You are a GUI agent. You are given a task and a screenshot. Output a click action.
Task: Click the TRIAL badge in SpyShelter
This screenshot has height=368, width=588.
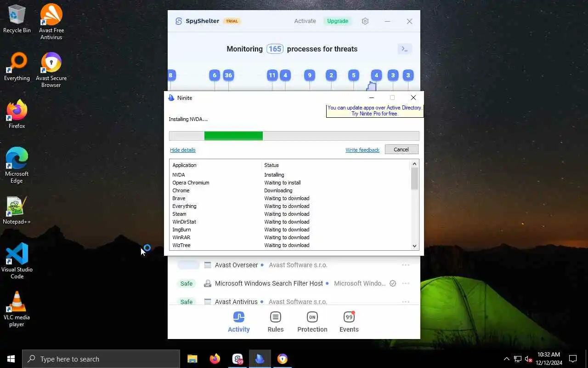click(x=232, y=21)
